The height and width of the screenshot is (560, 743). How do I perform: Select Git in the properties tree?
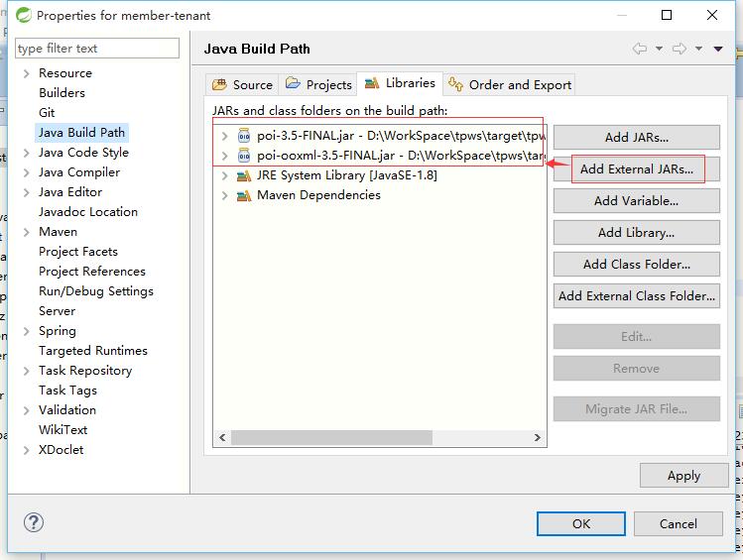tap(47, 113)
